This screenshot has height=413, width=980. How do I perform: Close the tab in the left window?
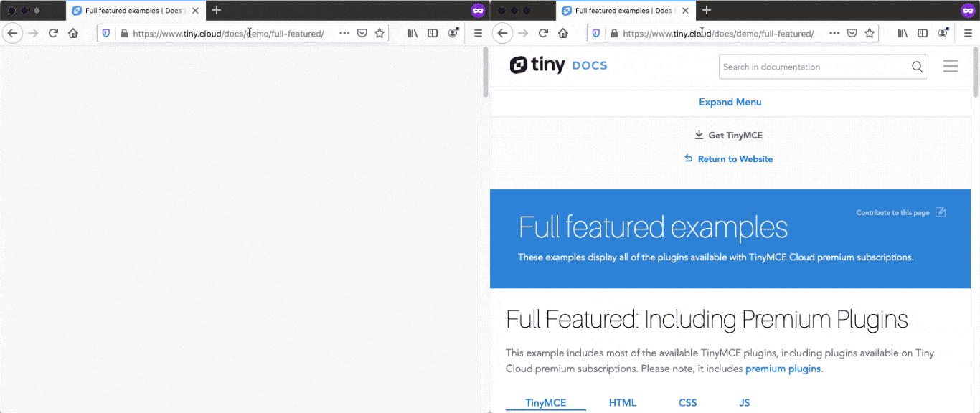[x=195, y=11]
